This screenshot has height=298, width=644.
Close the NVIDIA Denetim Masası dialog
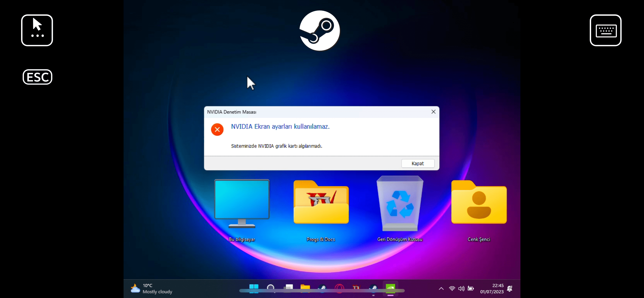pos(433,112)
